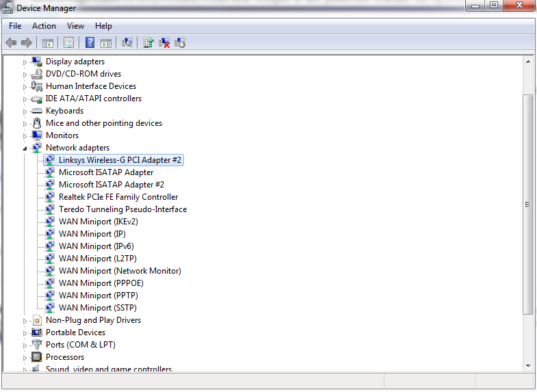537x392 pixels.
Task: Select Microsoft ISATAP Adapter entry
Action: [106, 172]
